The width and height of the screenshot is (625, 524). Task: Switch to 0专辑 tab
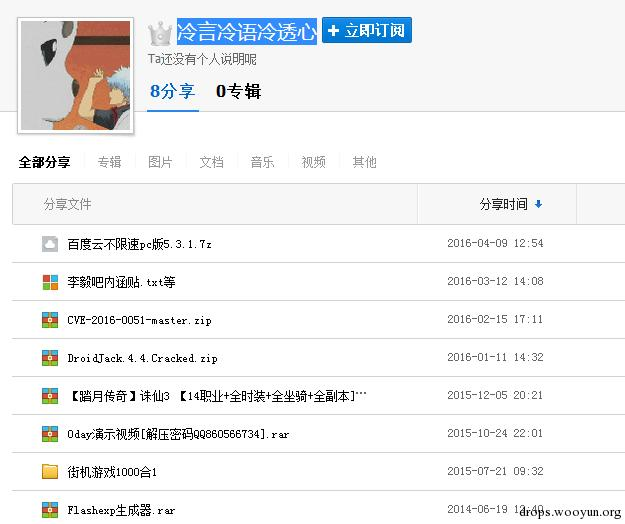click(238, 91)
